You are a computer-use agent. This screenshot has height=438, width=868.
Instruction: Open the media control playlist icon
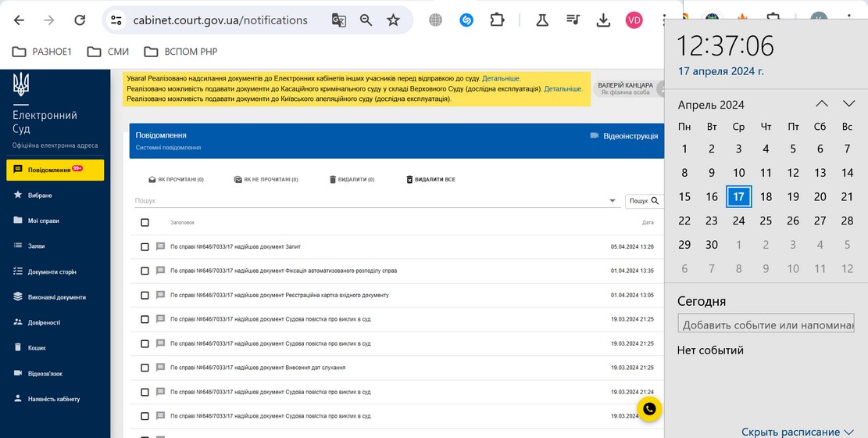click(x=573, y=20)
